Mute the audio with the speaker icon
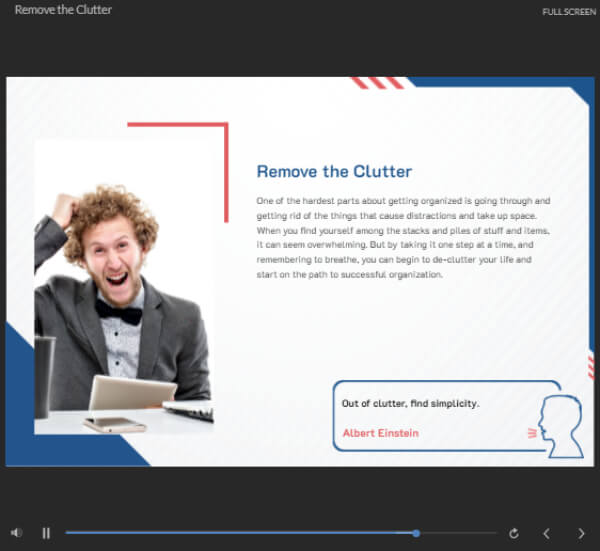 16,533
